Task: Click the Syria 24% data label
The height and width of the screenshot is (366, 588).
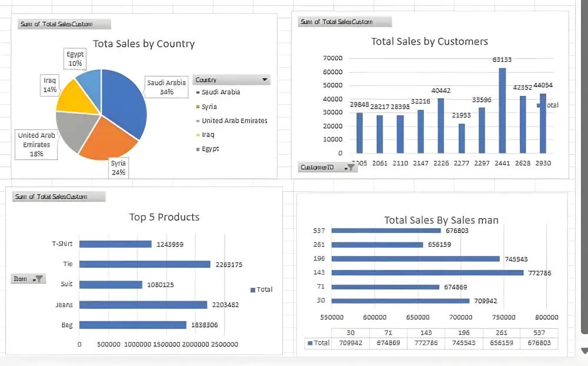Action: click(x=119, y=168)
